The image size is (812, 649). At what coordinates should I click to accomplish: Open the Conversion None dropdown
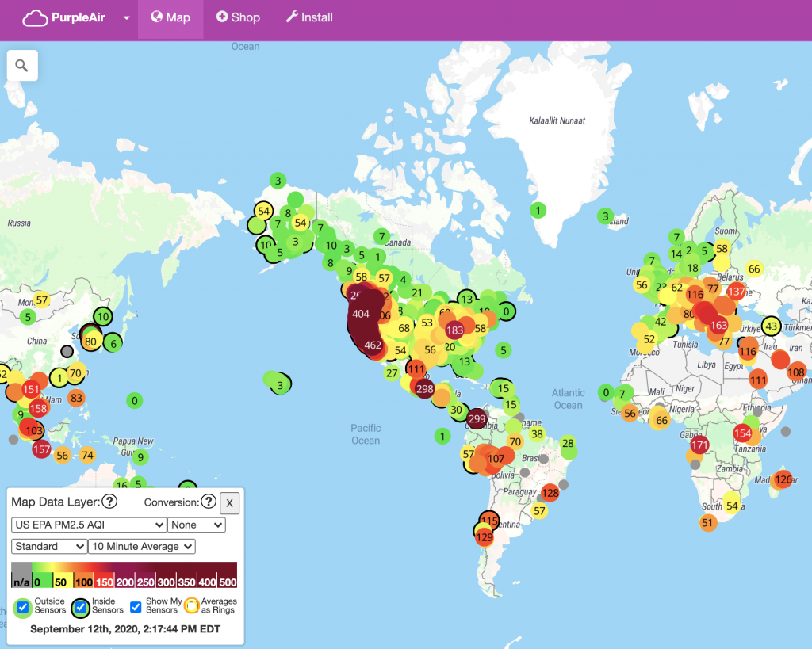pyautogui.click(x=197, y=525)
